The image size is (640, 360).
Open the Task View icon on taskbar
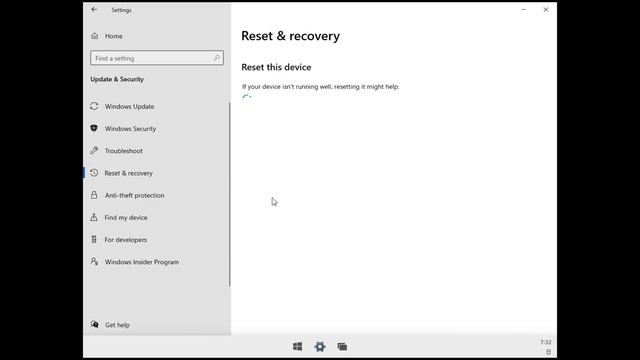tap(342, 347)
